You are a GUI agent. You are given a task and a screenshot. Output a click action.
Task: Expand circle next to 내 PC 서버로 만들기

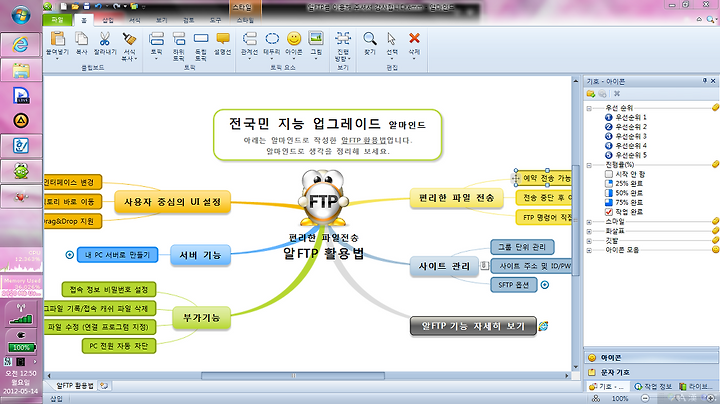(69, 255)
